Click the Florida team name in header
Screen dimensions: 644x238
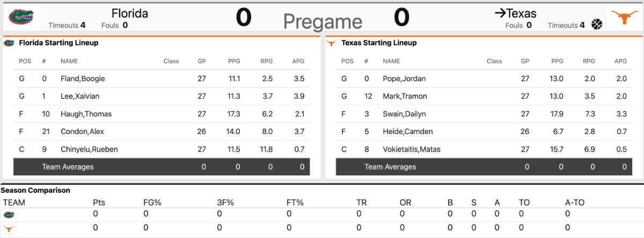tap(130, 13)
